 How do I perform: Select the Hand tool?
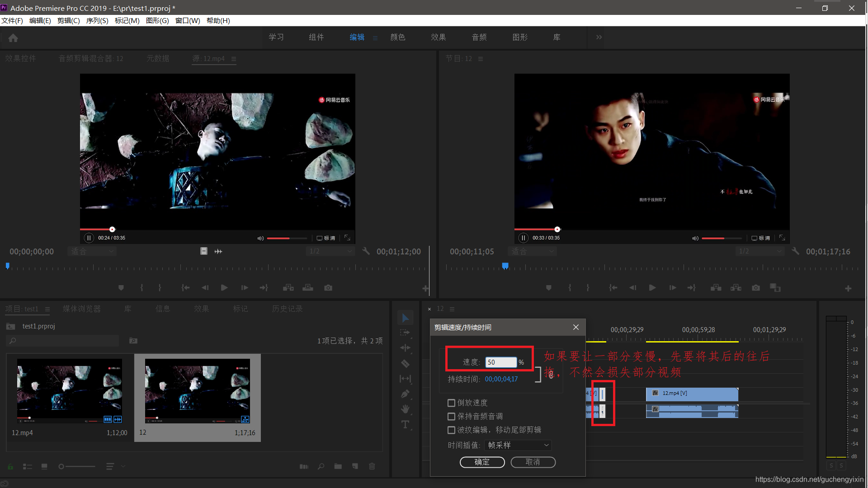pyautogui.click(x=405, y=409)
